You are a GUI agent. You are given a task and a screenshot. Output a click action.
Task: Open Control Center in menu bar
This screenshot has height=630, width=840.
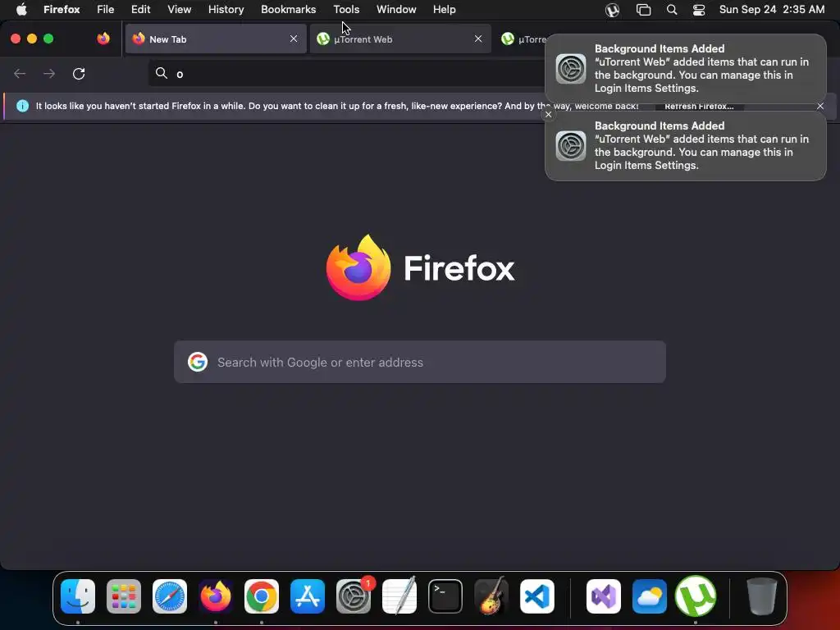click(x=699, y=10)
